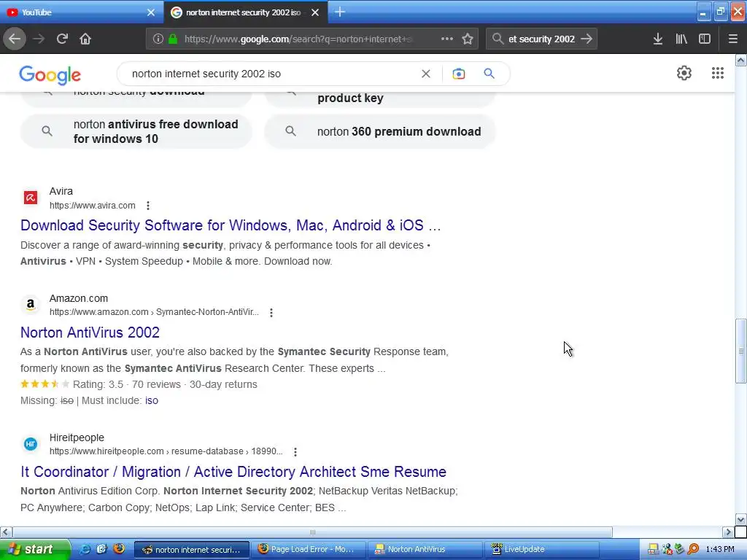Click the magnifier system tray icon

(x=693, y=550)
